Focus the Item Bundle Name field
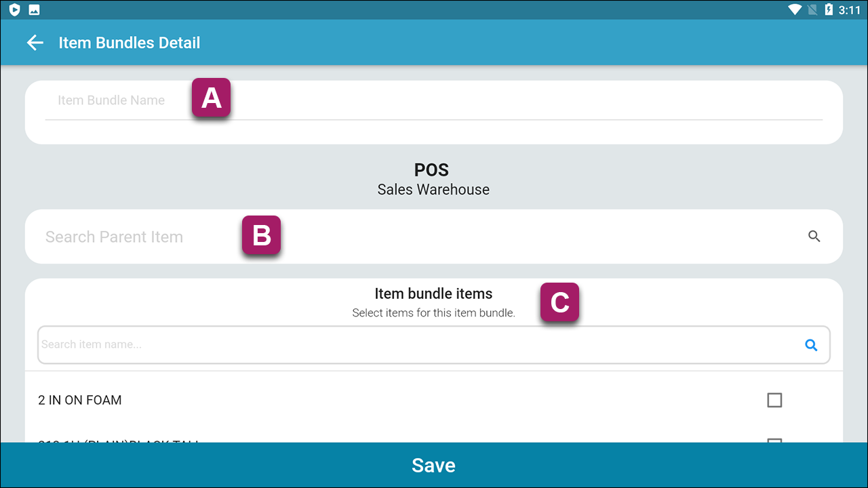This screenshot has width=868, height=488. pos(434,102)
